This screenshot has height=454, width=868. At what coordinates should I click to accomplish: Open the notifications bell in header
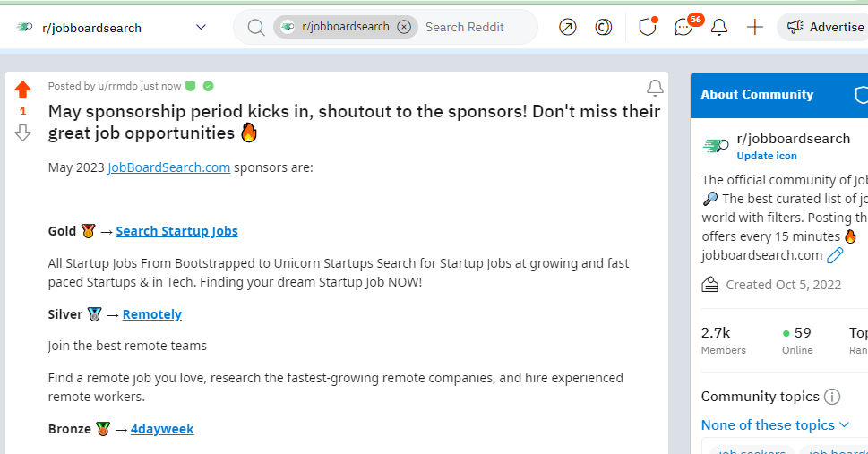[719, 27]
